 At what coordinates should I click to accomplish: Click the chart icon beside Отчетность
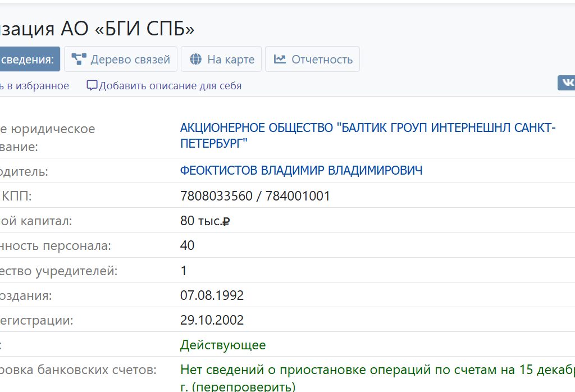coord(280,59)
